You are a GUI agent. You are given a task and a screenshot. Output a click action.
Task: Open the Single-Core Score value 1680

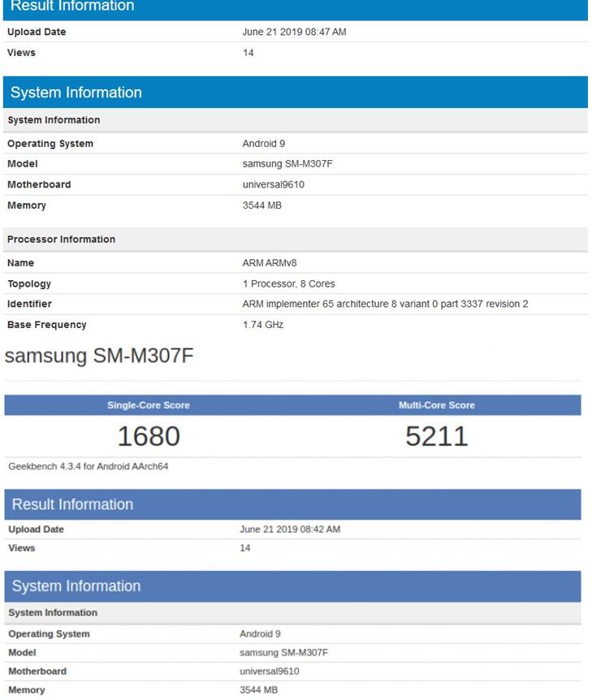[149, 436]
